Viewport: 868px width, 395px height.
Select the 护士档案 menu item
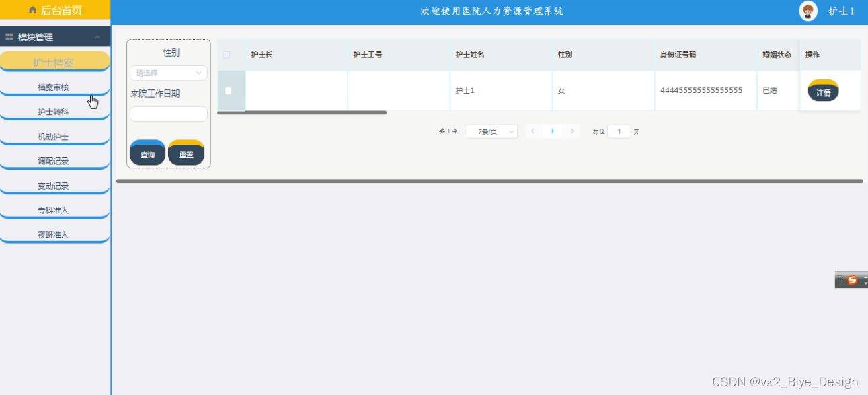(54, 62)
